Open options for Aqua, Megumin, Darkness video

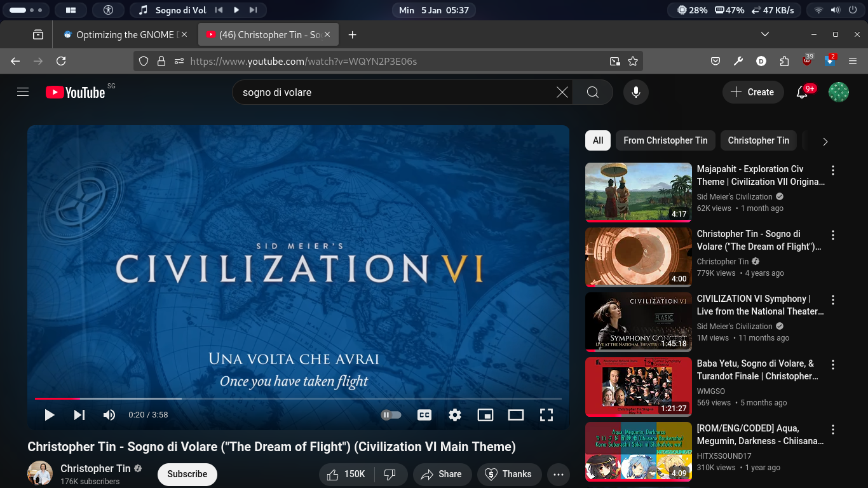coord(833,430)
